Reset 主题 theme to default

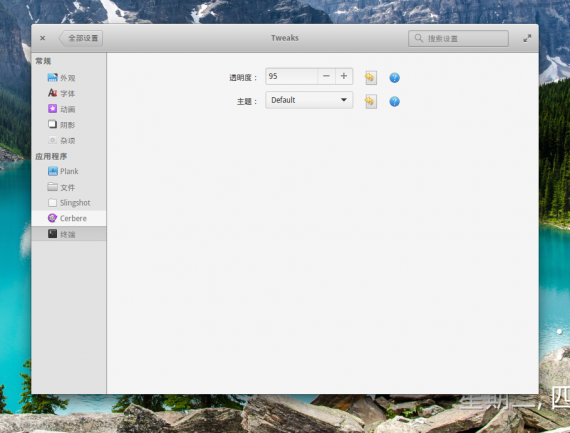[x=370, y=101]
